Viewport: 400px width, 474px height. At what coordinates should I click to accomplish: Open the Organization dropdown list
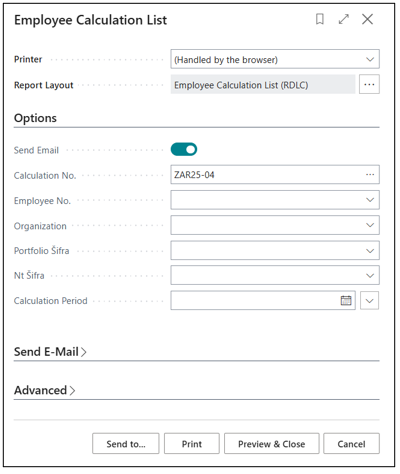(x=275, y=225)
